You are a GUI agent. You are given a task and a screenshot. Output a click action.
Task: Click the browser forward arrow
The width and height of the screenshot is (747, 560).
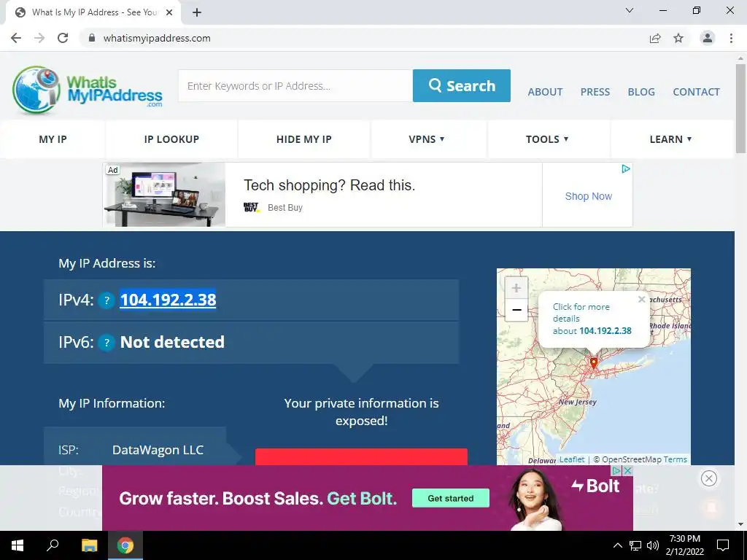[39, 38]
